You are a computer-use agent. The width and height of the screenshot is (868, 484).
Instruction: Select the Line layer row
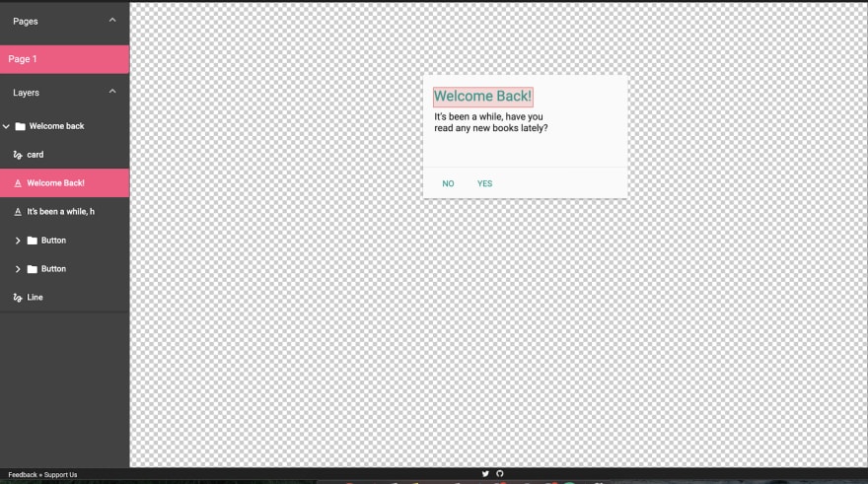[x=65, y=298]
